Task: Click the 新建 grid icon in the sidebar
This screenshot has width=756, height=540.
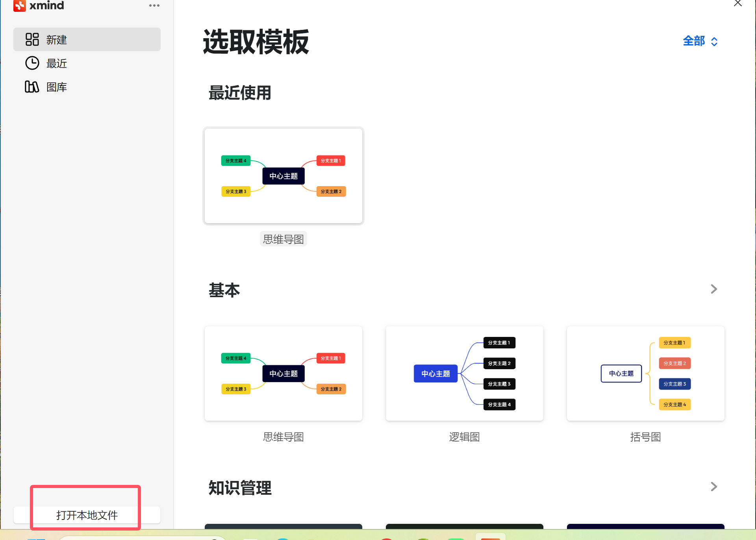Action: 32,39
